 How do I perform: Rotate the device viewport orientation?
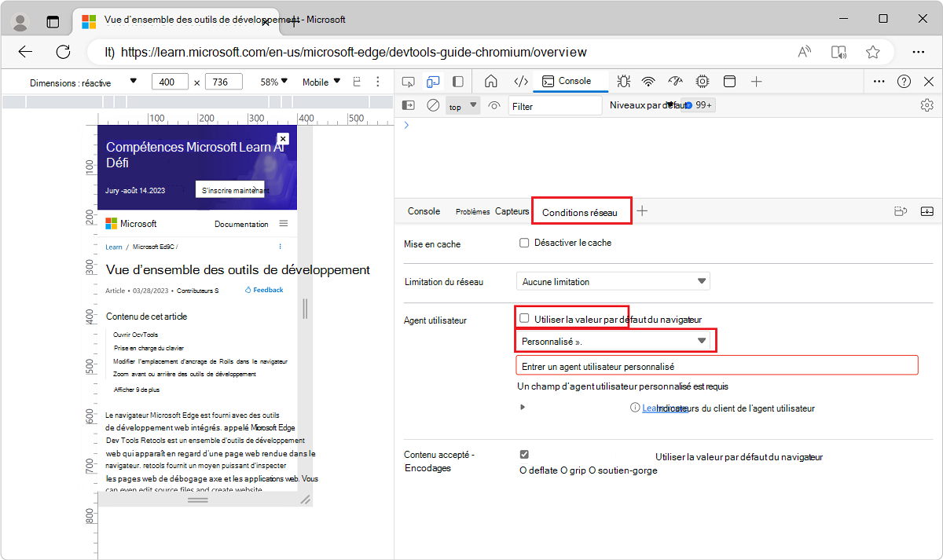(x=358, y=81)
